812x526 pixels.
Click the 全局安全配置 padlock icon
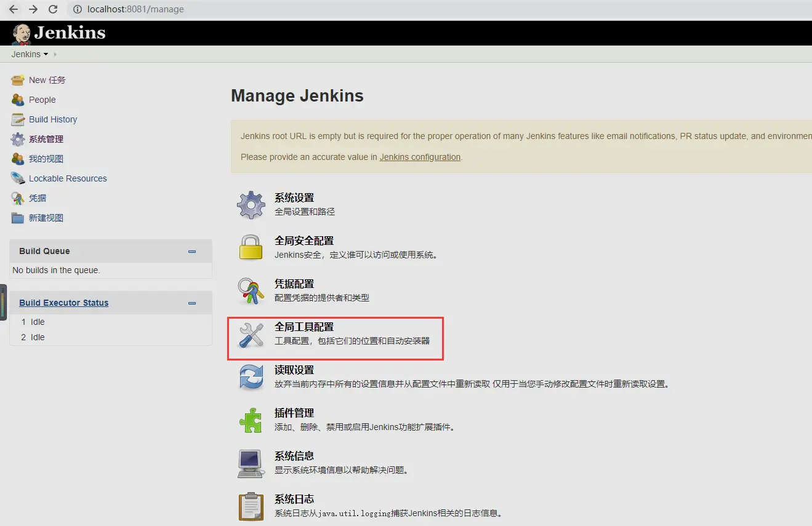click(251, 247)
